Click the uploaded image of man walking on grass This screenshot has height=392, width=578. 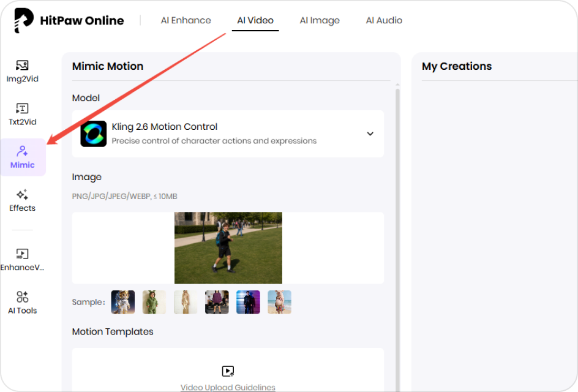(x=228, y=248)
